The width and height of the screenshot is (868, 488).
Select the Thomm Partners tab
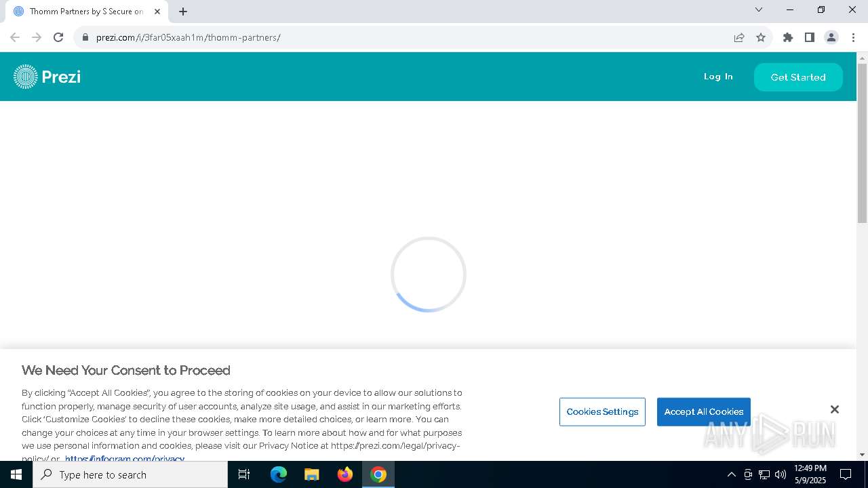[x=87, y=12]
